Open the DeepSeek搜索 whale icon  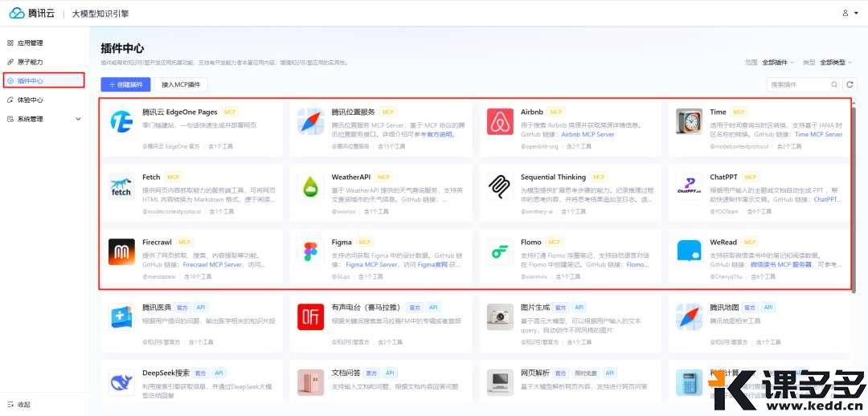tap(122, 382)
